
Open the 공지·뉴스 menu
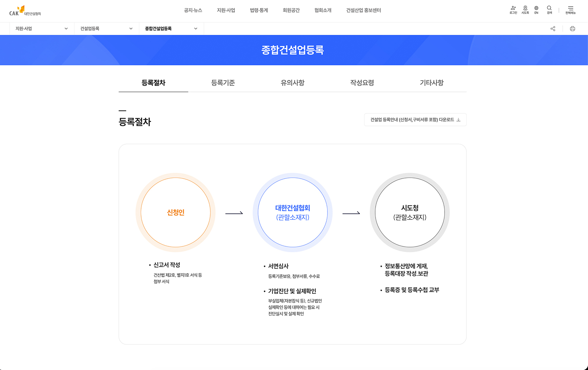pyautogui.click(x=193, y=10)
